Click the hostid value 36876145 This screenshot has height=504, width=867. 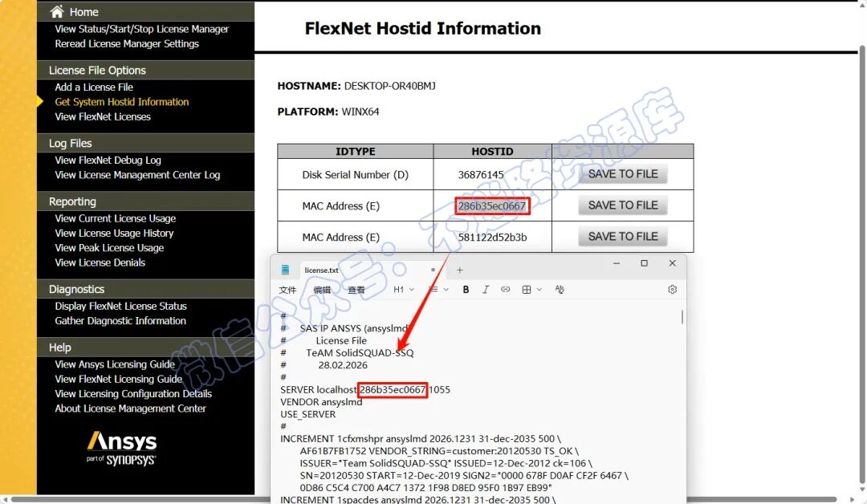click(x=481, y=175)
